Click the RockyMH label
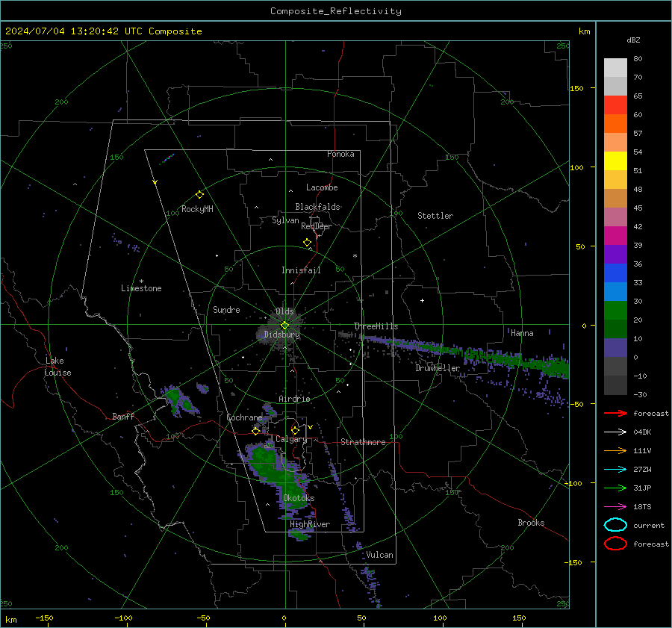Viewport: 672px width, 628px height. (x=197, y=209)
